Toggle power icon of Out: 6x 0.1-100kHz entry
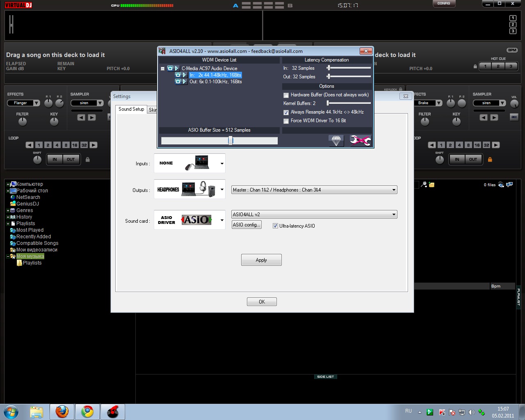 [178, 82]
